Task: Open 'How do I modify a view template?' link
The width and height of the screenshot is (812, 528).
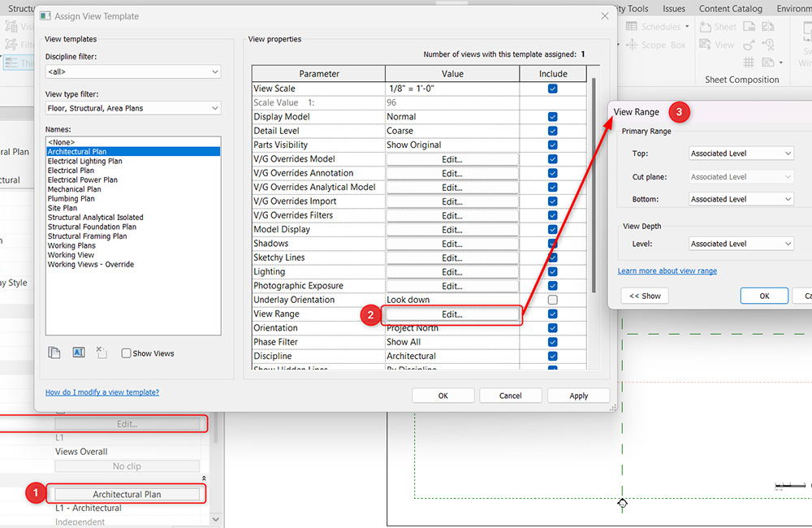Action: click(x=102, y=392)
